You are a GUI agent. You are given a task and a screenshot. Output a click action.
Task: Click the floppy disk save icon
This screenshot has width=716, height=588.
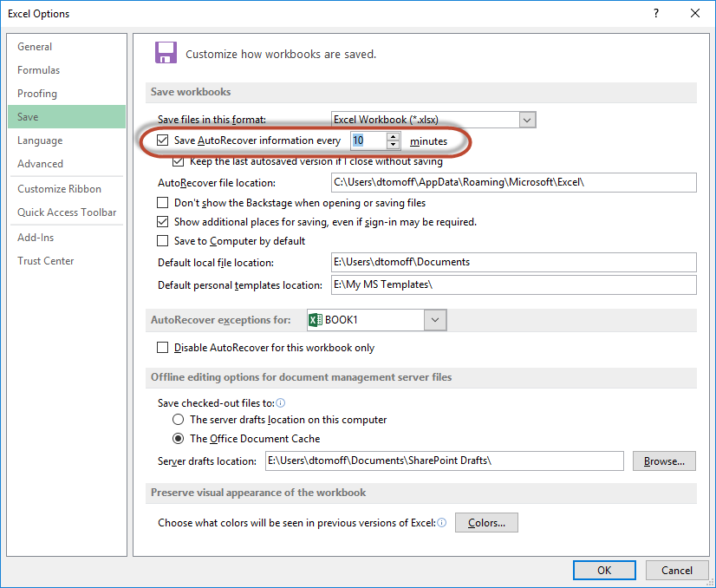(x=166, y=52)
